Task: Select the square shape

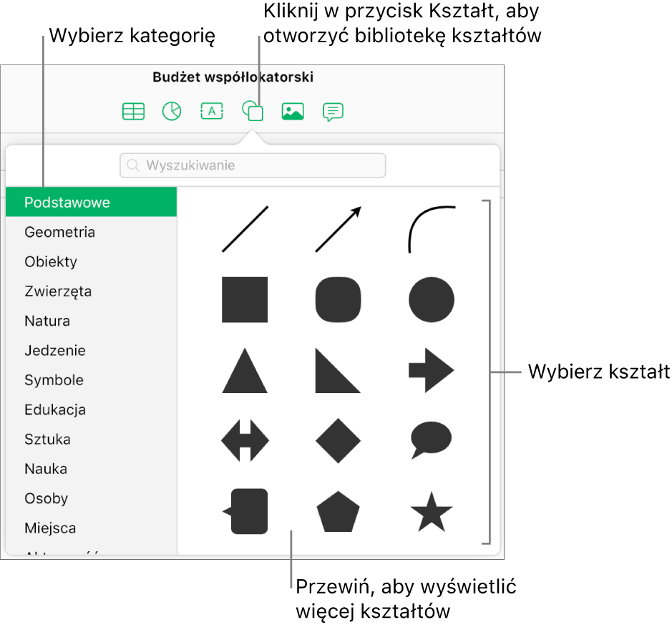Action: pos(245,300)
